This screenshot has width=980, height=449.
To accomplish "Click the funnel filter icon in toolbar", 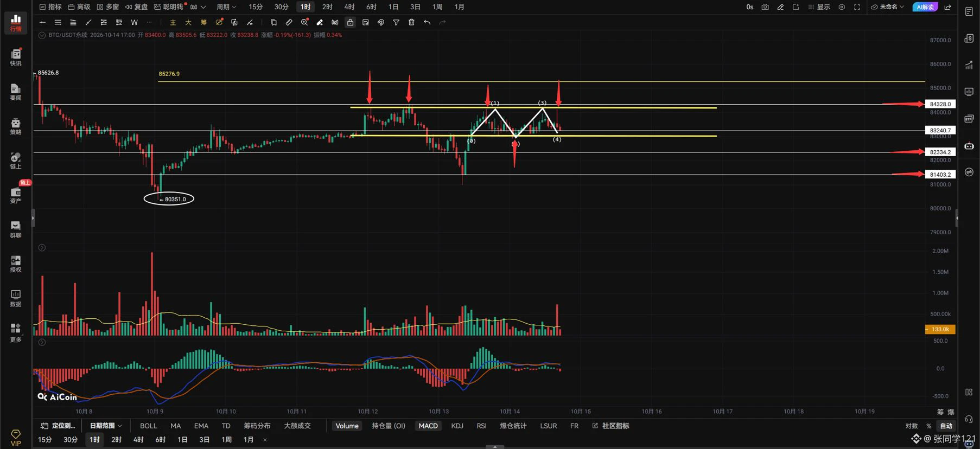I will pyautogui.click(x=396, y=22).
